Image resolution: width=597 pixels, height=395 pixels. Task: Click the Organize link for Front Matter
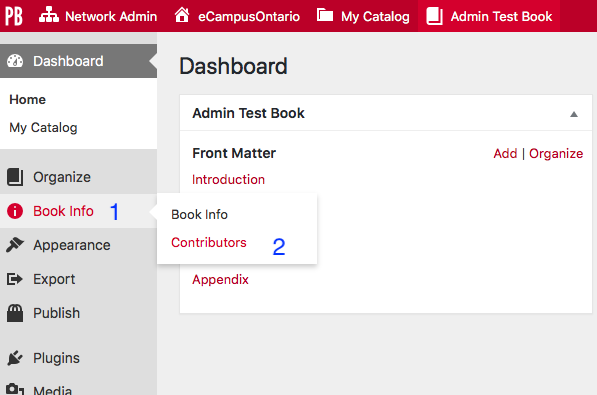(x=556, y=154)
